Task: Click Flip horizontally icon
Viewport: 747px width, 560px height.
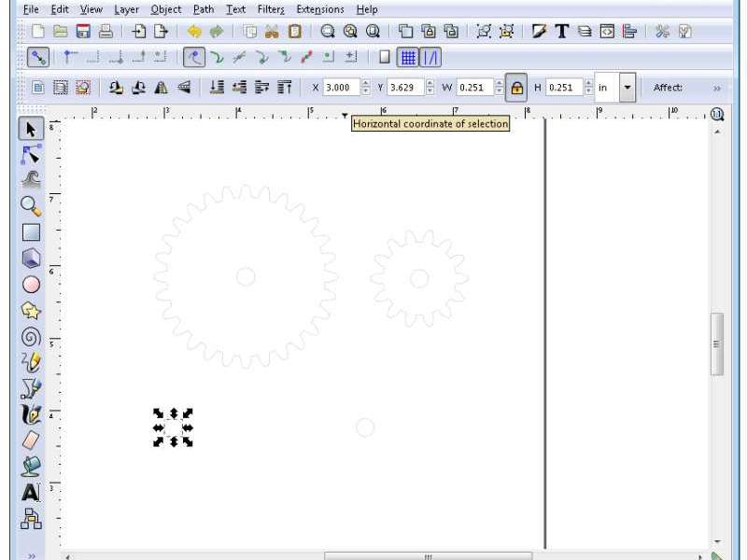Action: (x=162, y=87)
